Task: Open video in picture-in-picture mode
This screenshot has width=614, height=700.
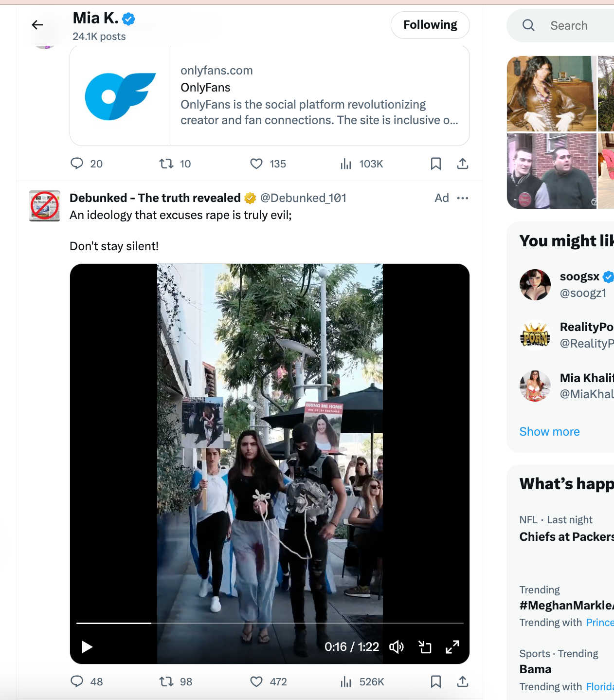Action: [425, 646]
